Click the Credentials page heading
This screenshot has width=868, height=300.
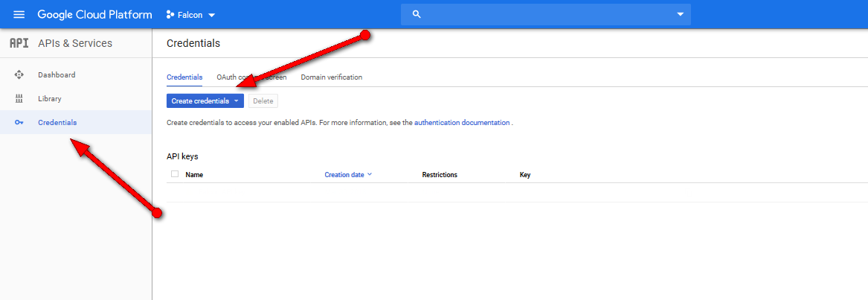193,43
